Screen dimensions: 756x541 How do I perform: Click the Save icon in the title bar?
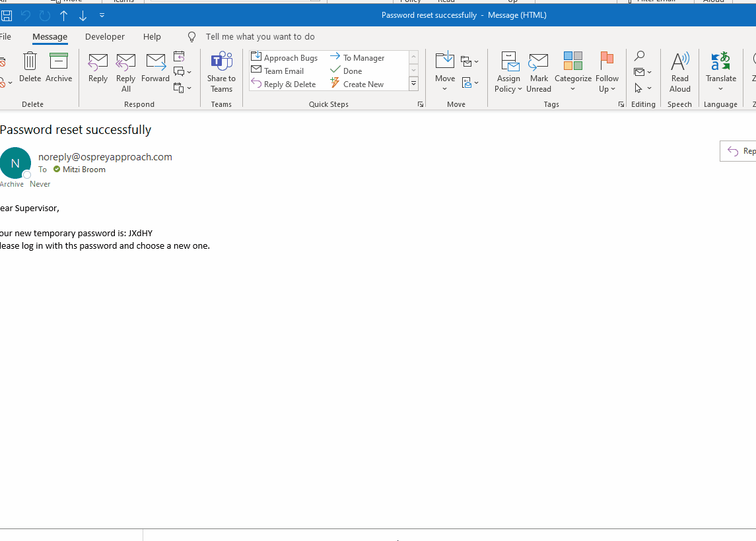point(6,15)
